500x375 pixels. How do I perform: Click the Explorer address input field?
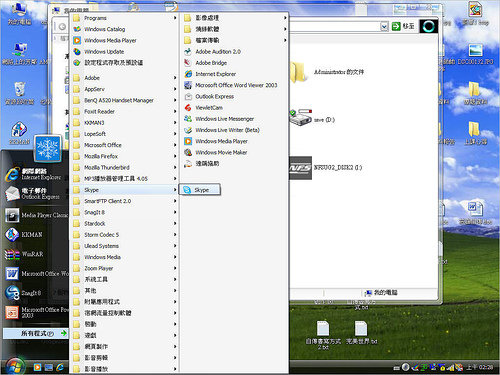[334, 26]
